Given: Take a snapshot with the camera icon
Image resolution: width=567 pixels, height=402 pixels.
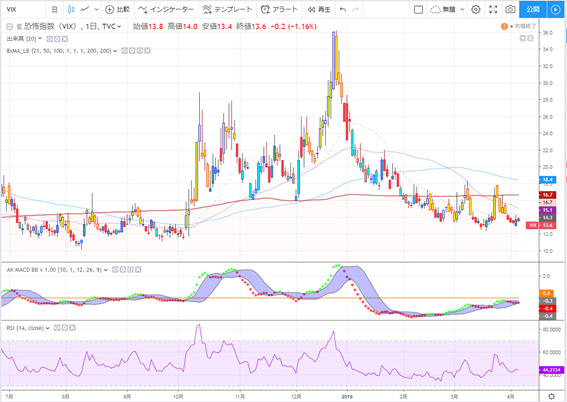Looking at the screenshot, I should click(x=510, y=9).
